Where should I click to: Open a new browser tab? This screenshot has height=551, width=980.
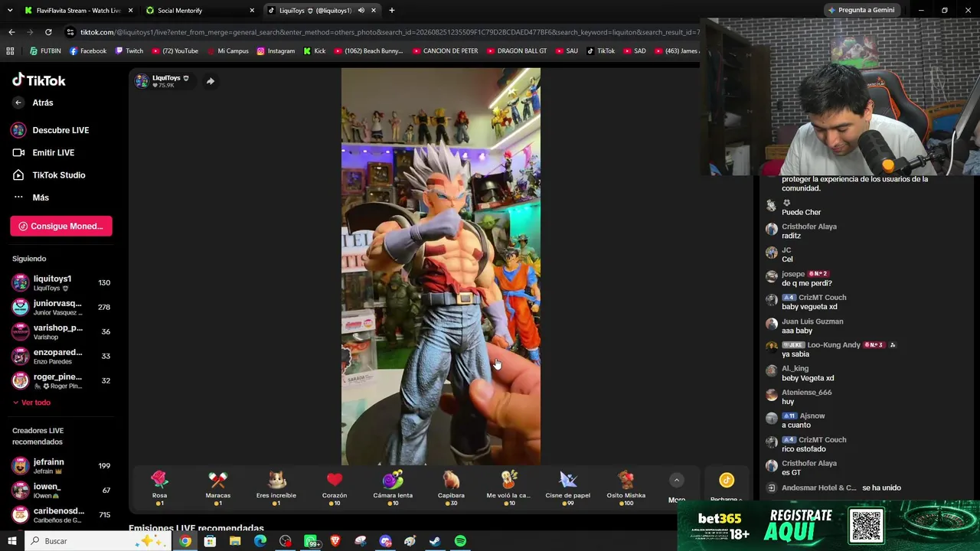tap(392, 11)
